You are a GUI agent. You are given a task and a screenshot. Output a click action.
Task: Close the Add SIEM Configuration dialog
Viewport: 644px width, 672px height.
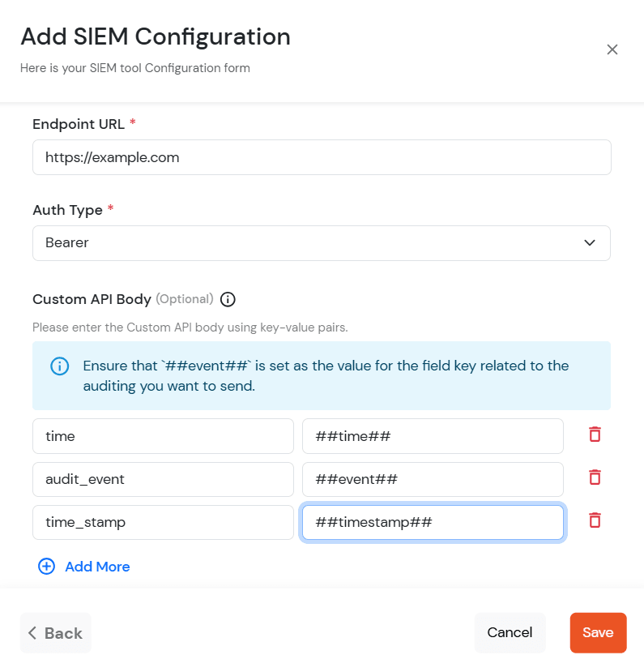[612, 49]
